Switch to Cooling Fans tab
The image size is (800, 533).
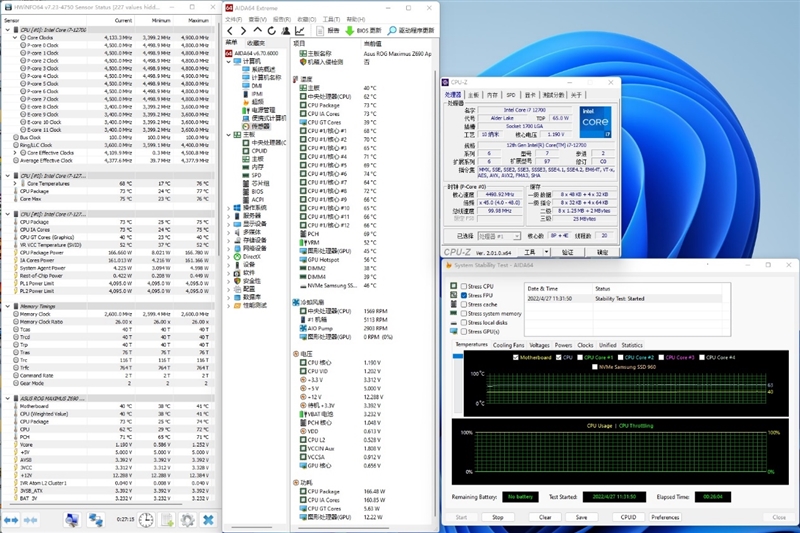508,345
